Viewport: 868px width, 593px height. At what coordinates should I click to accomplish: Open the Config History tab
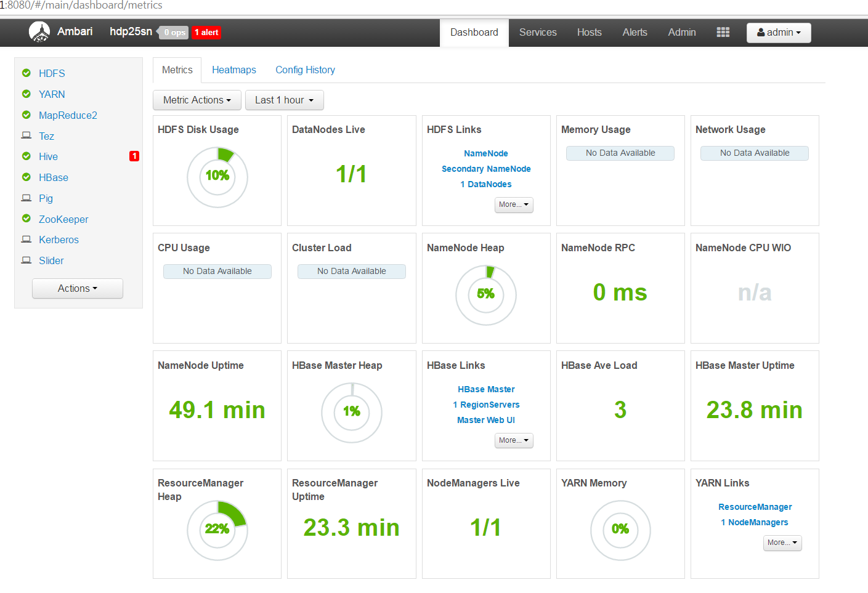[x=306, y=70]
